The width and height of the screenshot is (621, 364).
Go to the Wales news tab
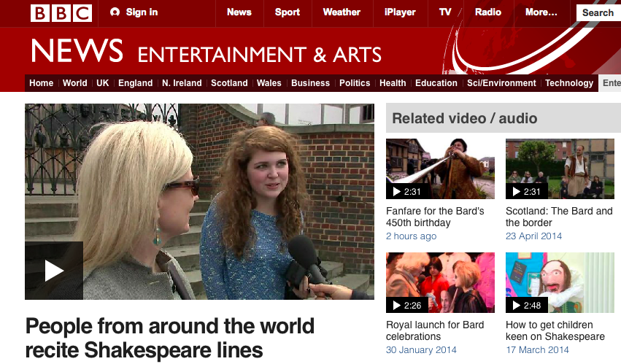coord(269,83)
